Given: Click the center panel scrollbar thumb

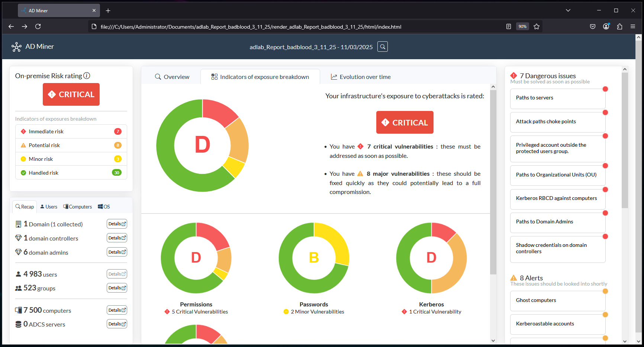Looking at the screenshot, I should 493,182.
